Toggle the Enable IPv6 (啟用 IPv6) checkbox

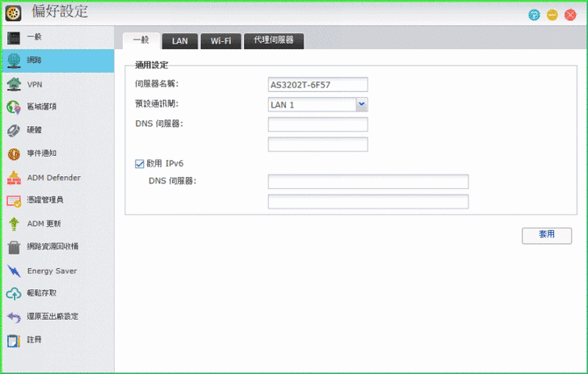(x=140, y=163)
